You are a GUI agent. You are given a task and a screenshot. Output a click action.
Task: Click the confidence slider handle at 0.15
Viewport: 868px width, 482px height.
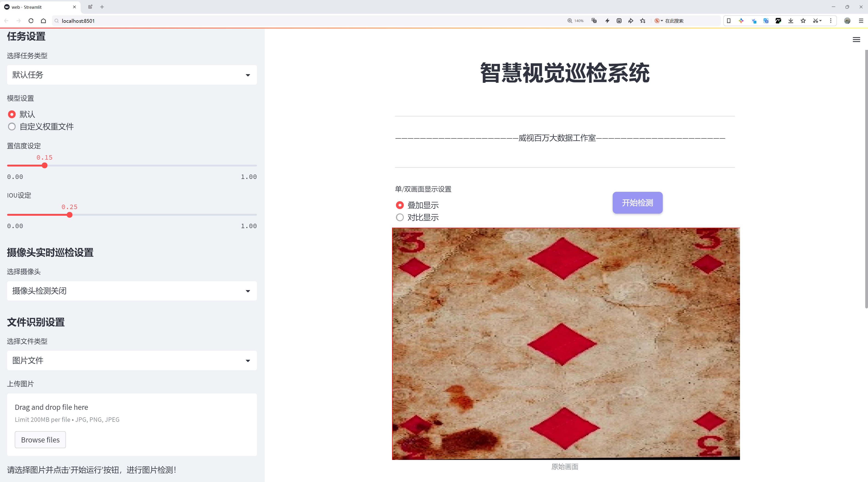(x=45, y=166)
